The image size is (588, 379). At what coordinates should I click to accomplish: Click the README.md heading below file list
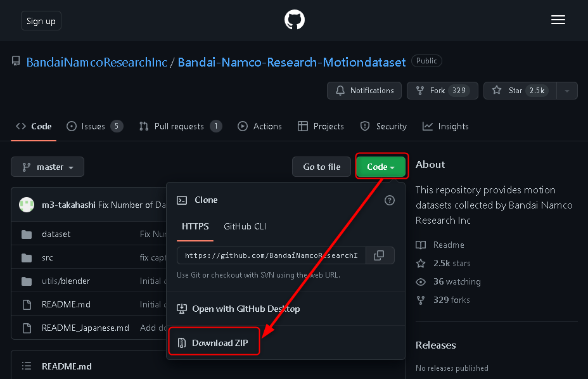(67, 366)
